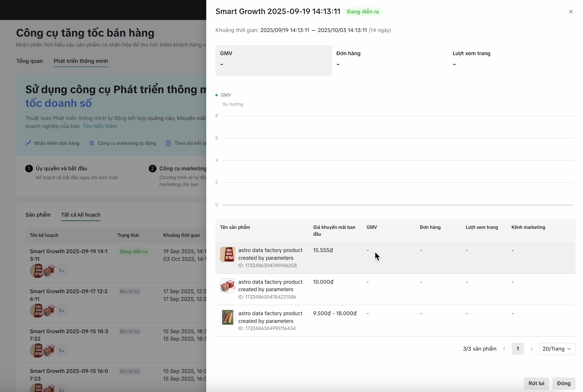Image resolution: width=583 pixels, height=392 pixels.
Task: Click the 5+ badge on 2025-09-17 plan
Action: click(62, 311)
